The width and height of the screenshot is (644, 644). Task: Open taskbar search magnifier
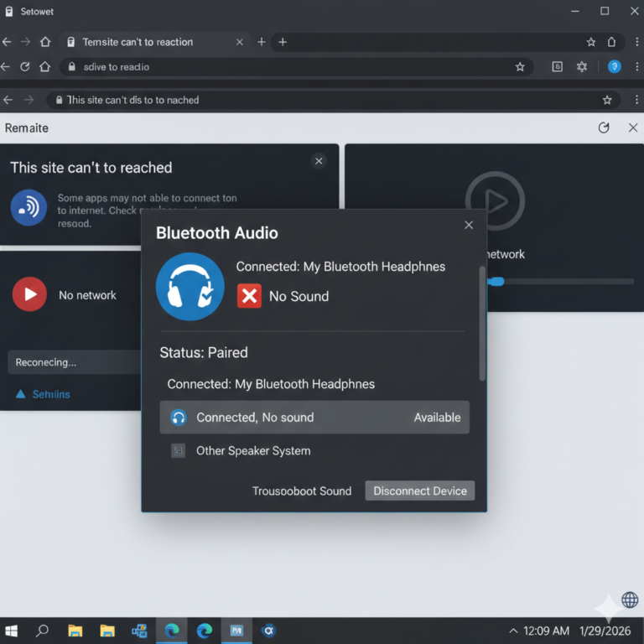42,631
